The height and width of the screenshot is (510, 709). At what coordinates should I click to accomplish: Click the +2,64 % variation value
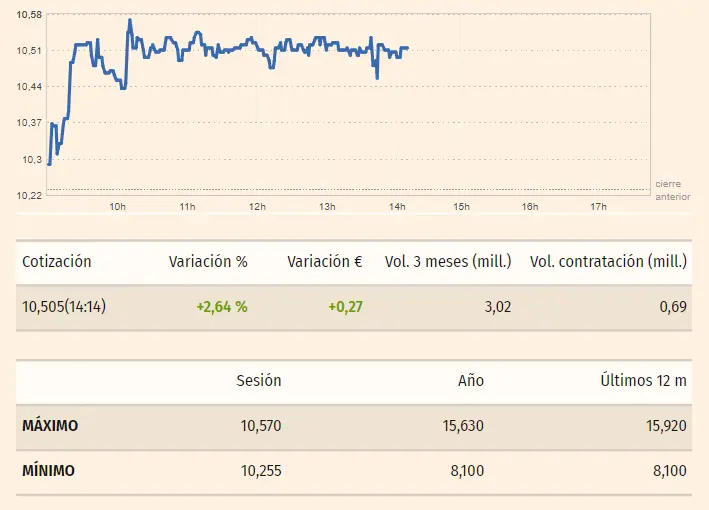(222, 307)
